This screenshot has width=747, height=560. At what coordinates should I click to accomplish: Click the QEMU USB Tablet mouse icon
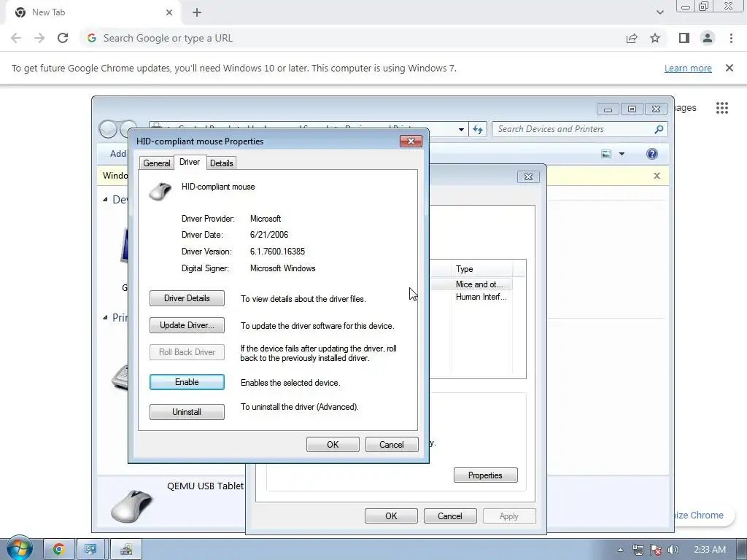tap(132, 506)
